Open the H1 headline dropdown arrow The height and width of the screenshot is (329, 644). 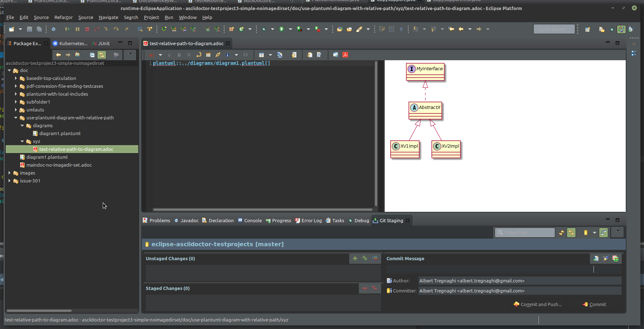pyautogui.click(x=160, y=55)
